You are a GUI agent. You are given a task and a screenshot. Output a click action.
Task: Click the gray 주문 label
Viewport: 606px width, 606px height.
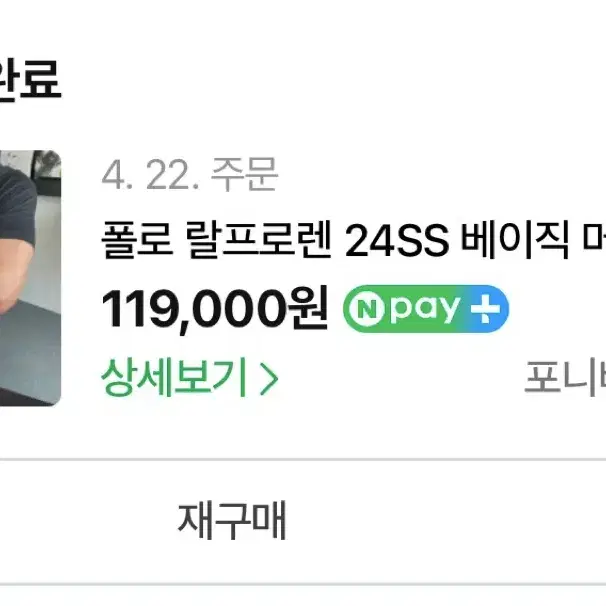pos(244,174)
